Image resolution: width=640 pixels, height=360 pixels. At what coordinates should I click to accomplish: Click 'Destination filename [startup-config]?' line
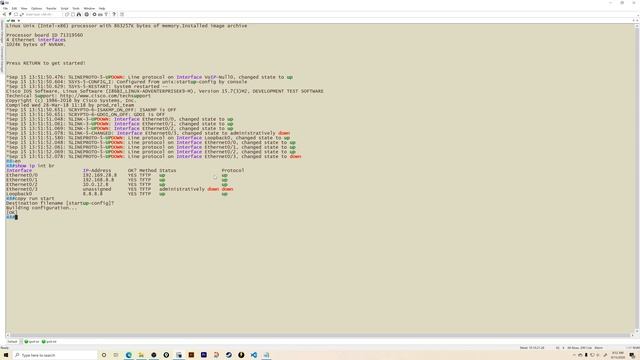click(x=60, y=203)
